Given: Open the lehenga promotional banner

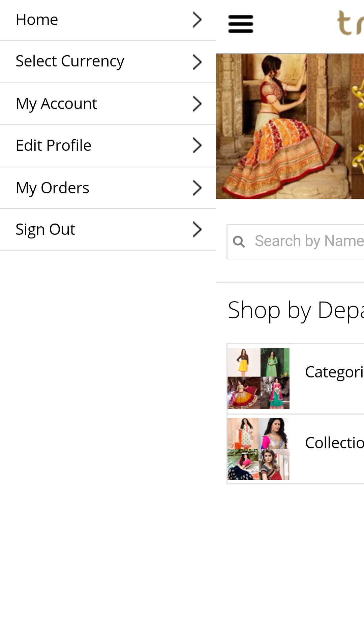Looking at the screenshot, I should (x=290, y=126).
